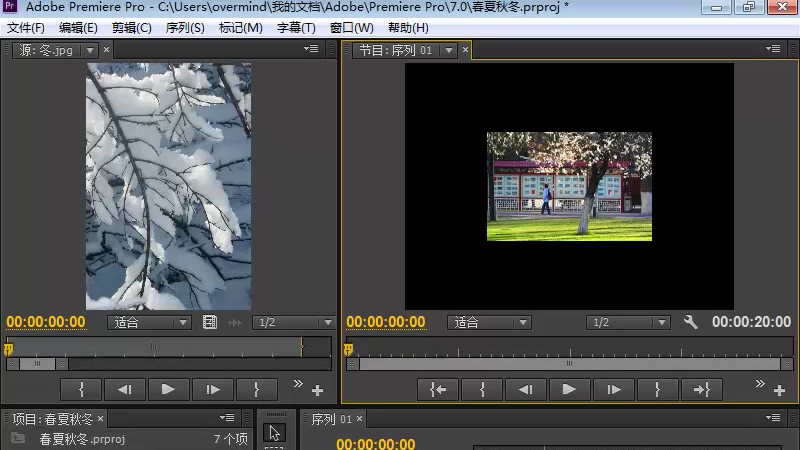800x450 pixels.
Task: Open Timeline panel flyout menu
Action: [772, 418]
